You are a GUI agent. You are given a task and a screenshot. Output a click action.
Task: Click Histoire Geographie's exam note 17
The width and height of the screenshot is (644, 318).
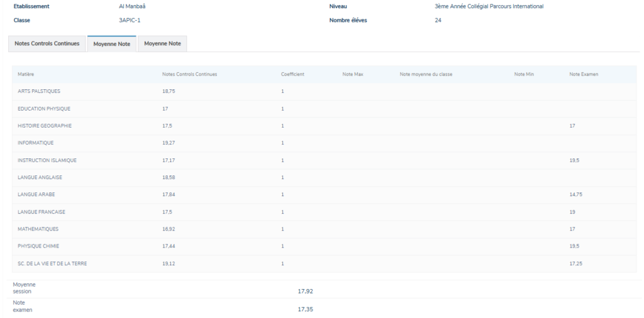[572, 126]
